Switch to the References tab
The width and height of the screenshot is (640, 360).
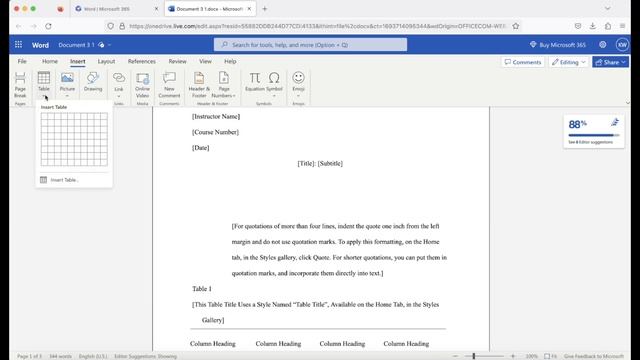click(142, 61)
